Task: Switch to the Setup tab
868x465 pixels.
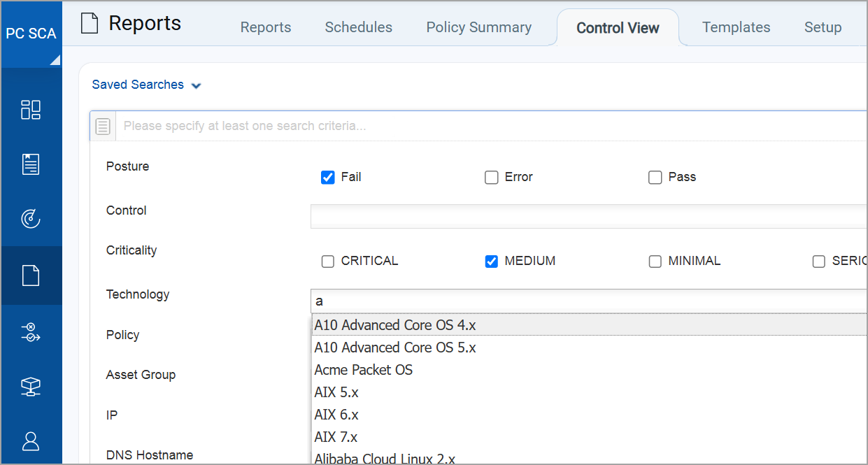Action: click(x=823, y=27)
